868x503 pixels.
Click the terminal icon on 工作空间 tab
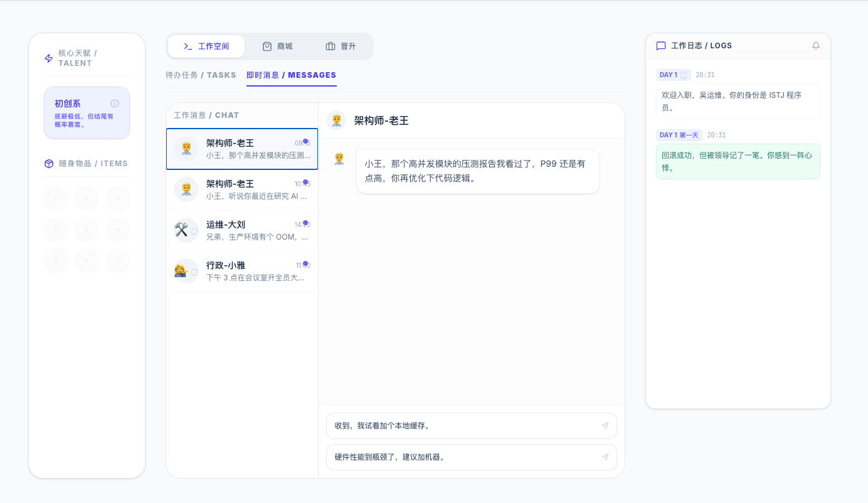click(x=186, y=46)
